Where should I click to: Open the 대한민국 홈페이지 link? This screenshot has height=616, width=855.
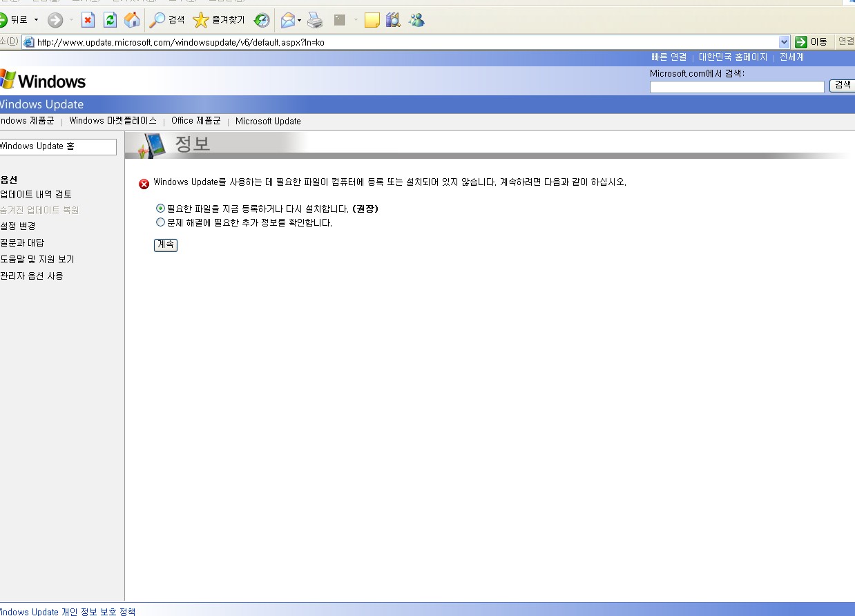733,57
